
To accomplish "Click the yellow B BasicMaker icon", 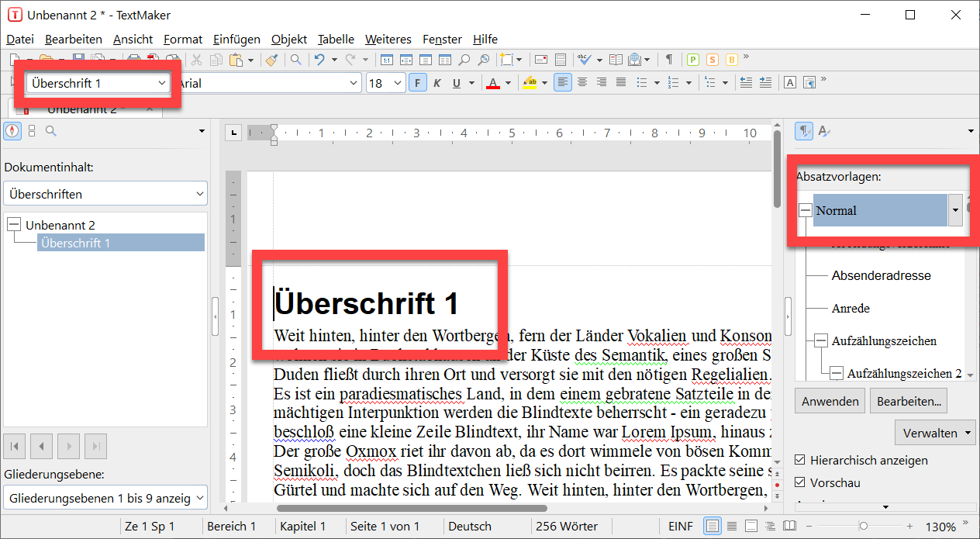I will point(730,60).
